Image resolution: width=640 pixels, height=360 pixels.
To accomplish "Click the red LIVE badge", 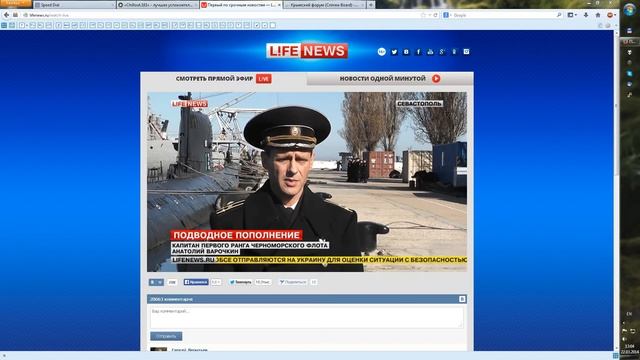I will coord(264,78).
